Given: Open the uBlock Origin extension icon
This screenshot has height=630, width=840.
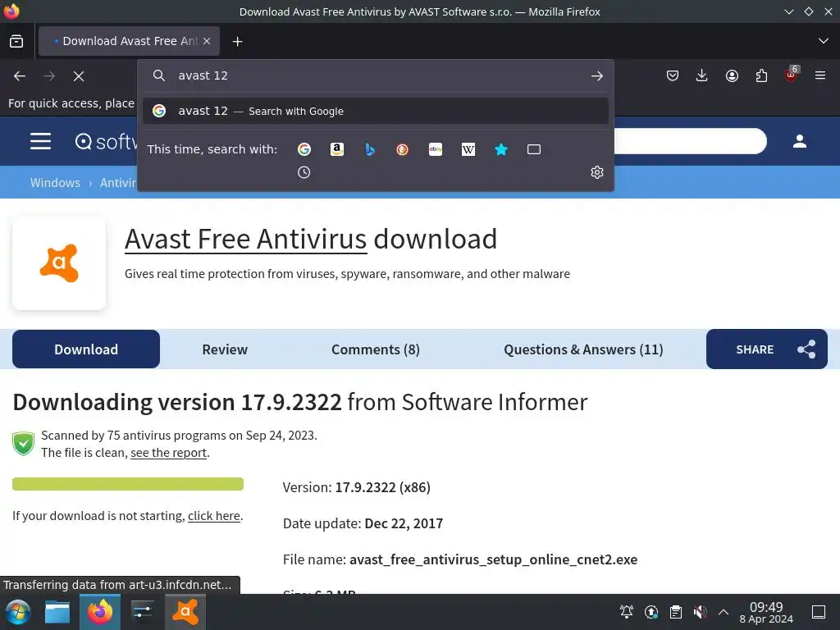Looking at the screenshot, I should (792, 75).
